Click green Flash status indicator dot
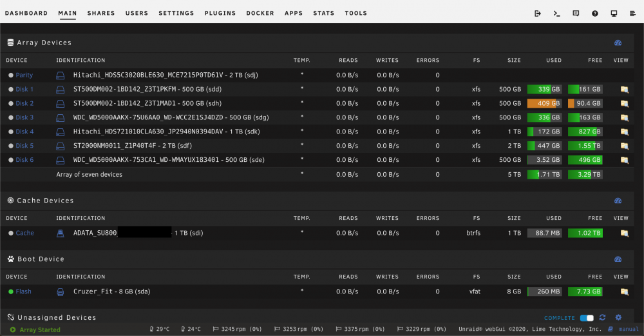 [x=11, y=292]
